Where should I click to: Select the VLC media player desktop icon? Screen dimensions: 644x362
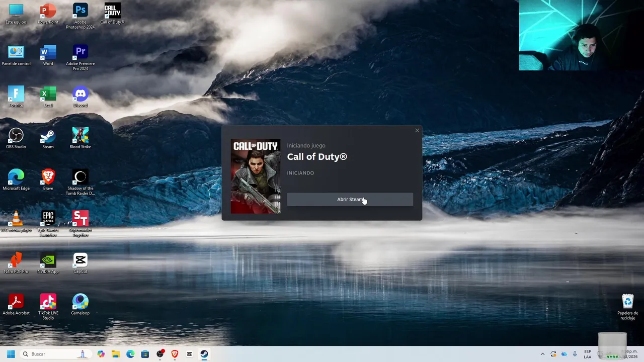pyautogui.click(x=16, y=222)
